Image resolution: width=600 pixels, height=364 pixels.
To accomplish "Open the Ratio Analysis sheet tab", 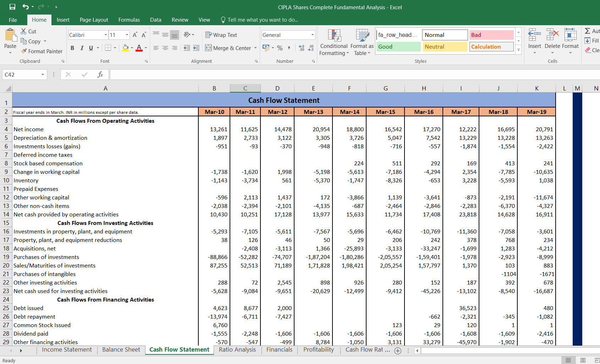I will tap(237, 350).
